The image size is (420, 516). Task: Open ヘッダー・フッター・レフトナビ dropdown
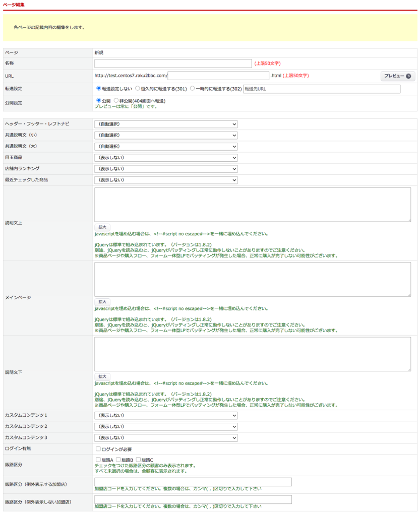tap(165, 124)
